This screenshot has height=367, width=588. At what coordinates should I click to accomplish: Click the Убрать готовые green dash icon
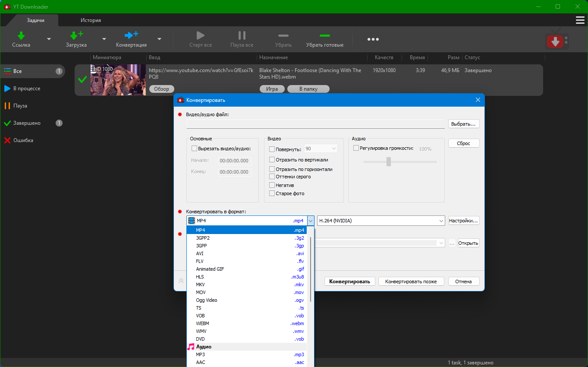point(324,35)
